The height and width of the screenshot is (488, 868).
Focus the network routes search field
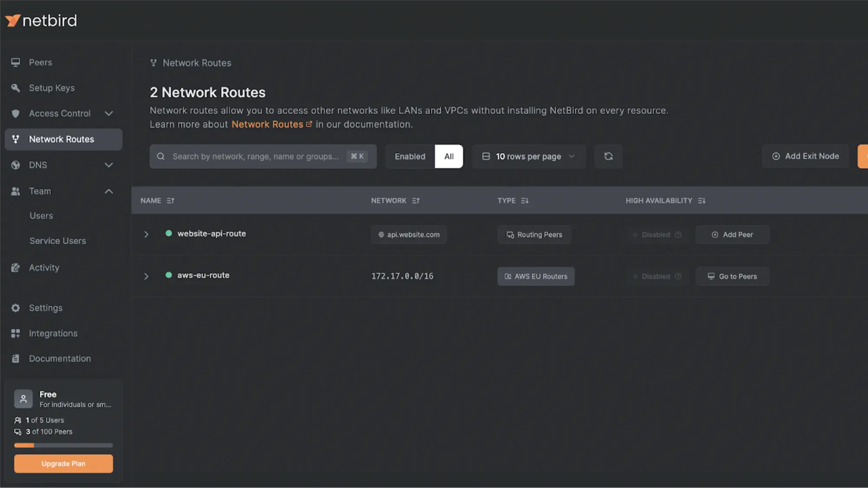(255, 156)
